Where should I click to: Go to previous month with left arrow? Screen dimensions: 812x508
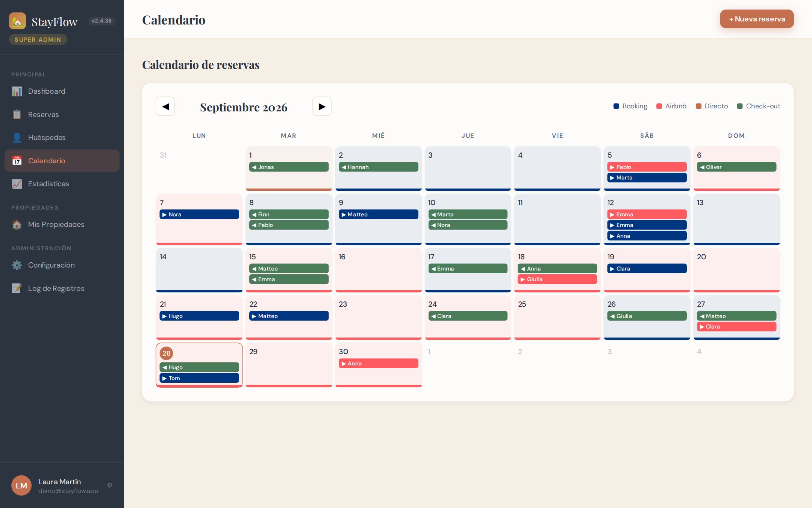point(165,106)
